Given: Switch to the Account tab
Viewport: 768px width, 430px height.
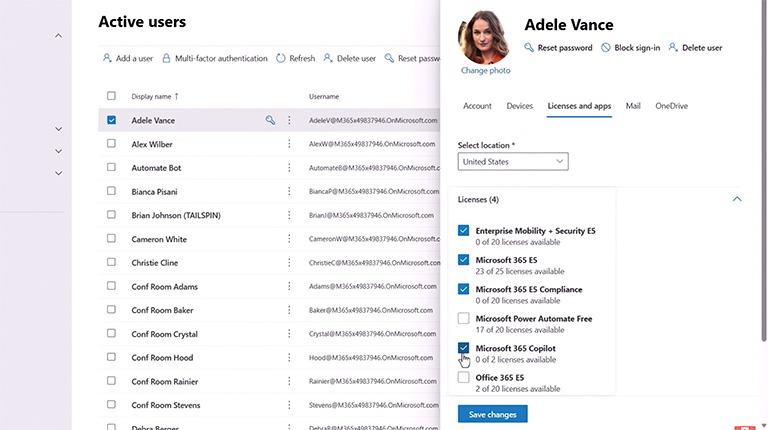Looking at the screenshot, I should click(477, 106).
